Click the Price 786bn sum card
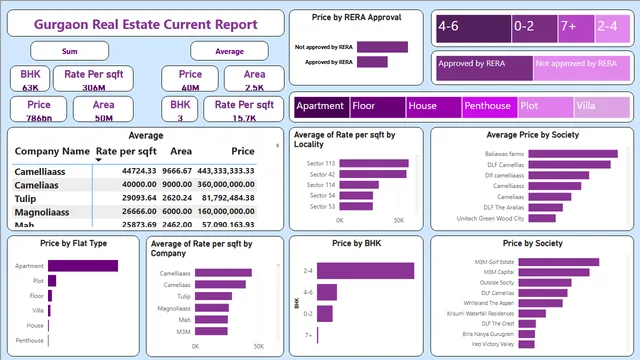Screen dimensions: 640x360 point(39,109)
